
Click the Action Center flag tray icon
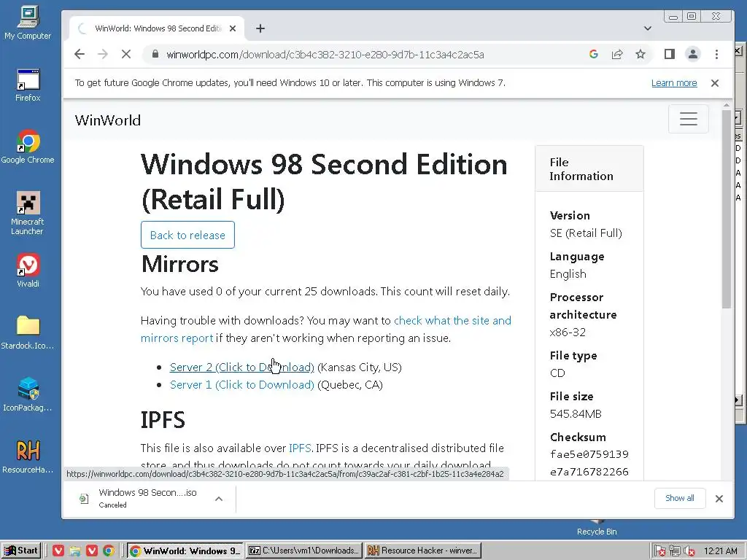[659, 551]
